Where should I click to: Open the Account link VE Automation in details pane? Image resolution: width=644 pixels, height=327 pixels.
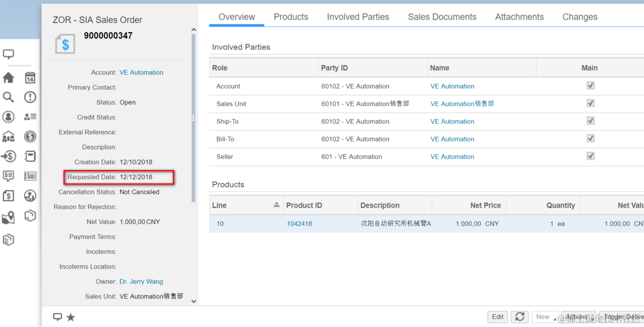[x=141, y=72]
